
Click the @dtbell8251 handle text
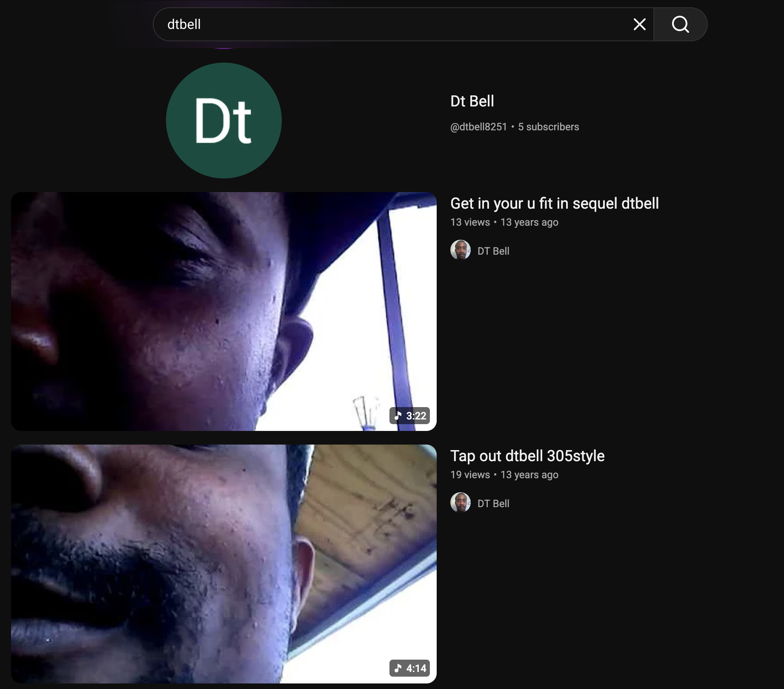click(479, 127)
